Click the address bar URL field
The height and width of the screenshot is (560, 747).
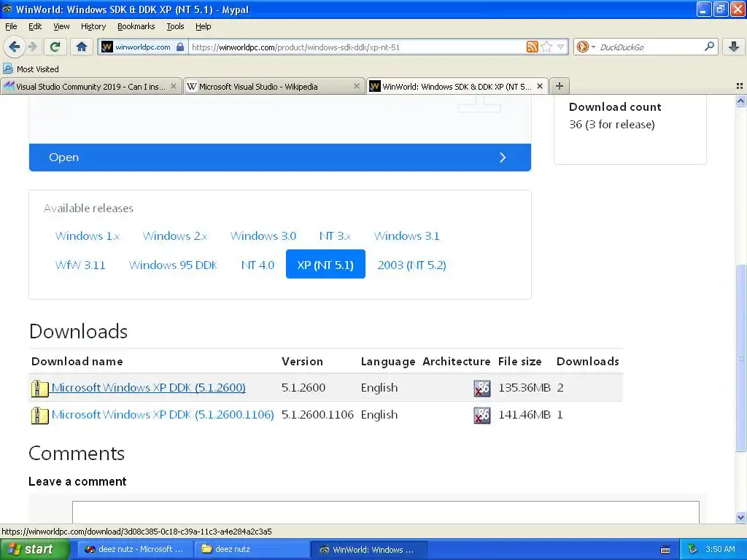point(357,47)
